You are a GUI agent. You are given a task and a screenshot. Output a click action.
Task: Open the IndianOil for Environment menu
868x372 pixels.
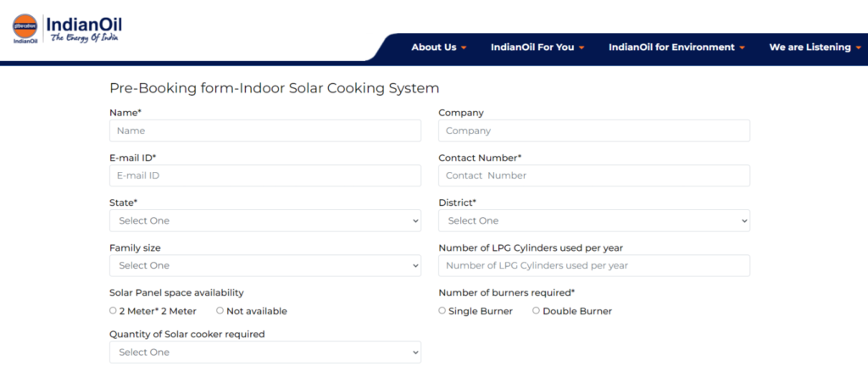pyautogui.click(x=671, y=47)
